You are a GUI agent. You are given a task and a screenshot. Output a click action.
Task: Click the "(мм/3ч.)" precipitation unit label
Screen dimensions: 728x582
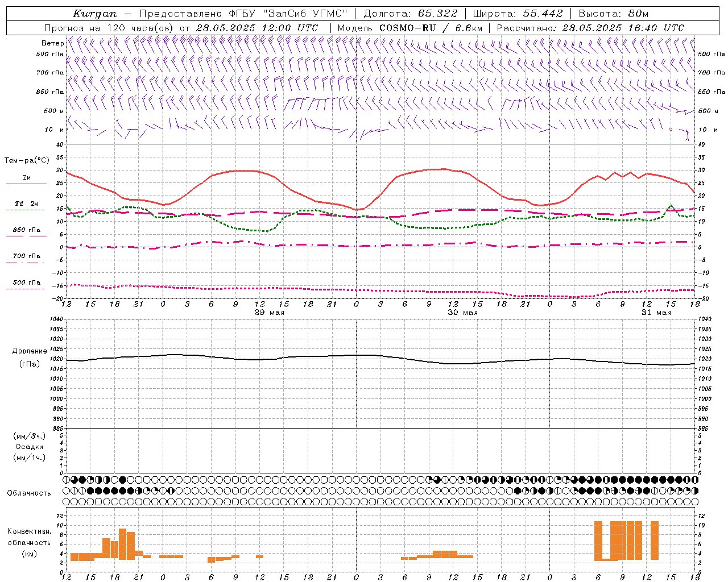point(30,436)
